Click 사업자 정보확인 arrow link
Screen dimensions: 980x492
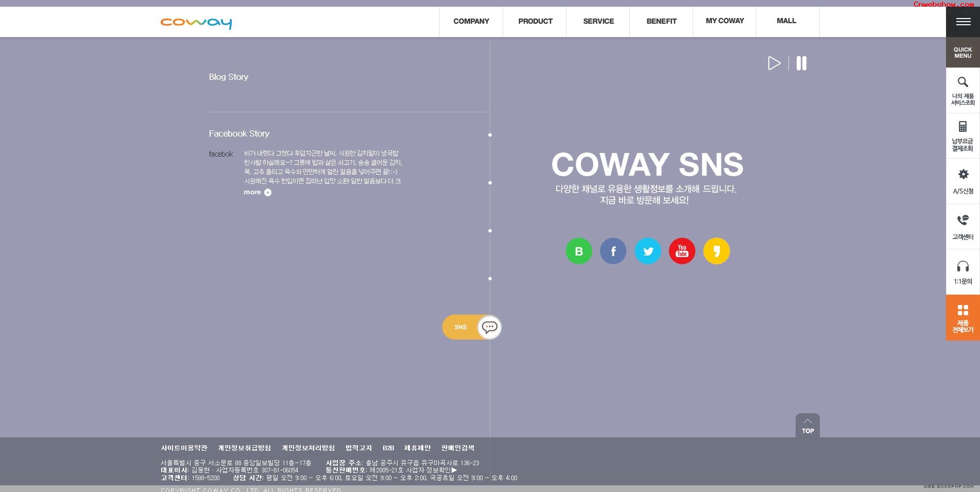pos(432,470)
